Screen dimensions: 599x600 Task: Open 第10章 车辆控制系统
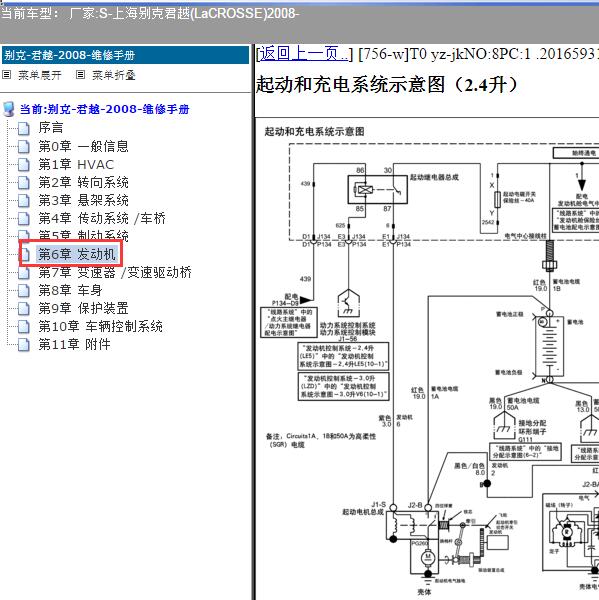pyautogui.click(x=100, y=326)
